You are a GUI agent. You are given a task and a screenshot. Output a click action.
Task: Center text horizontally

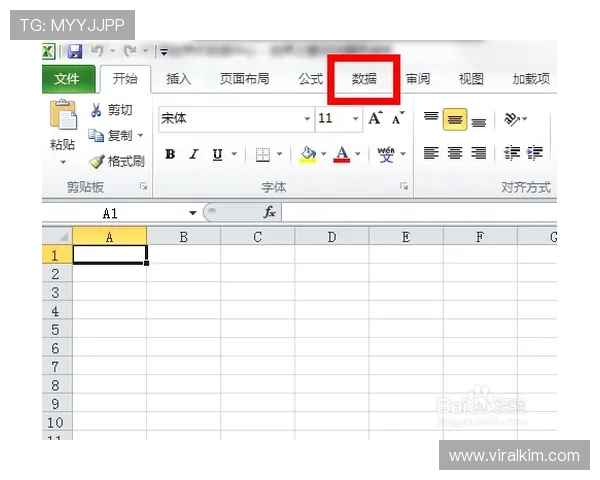pyautogui.click(x=455, y=153)
